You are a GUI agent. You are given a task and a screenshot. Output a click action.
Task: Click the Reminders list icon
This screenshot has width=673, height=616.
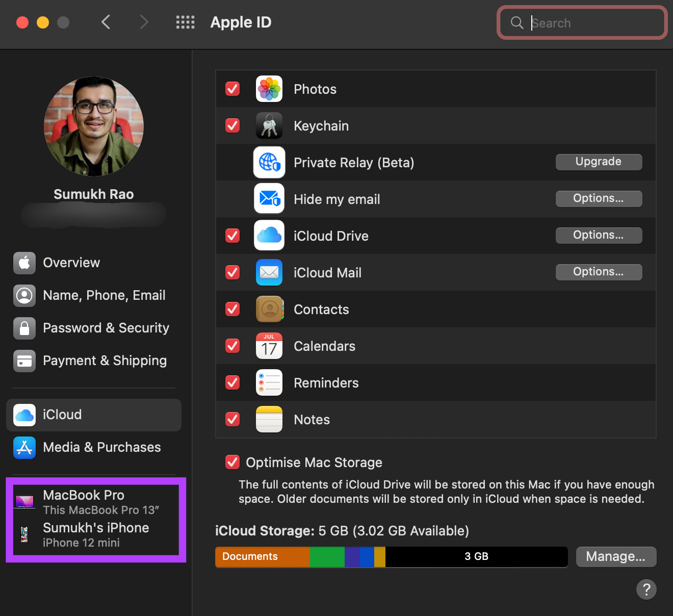pyautogui.click(x=269, y=382)
